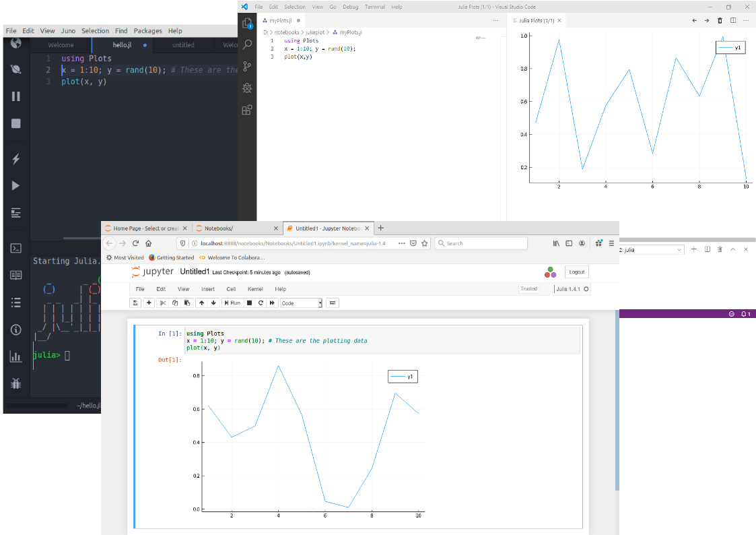Open the Packages menu in Juno
Viewport: 756px width, 535px height.
click(147, 30)
